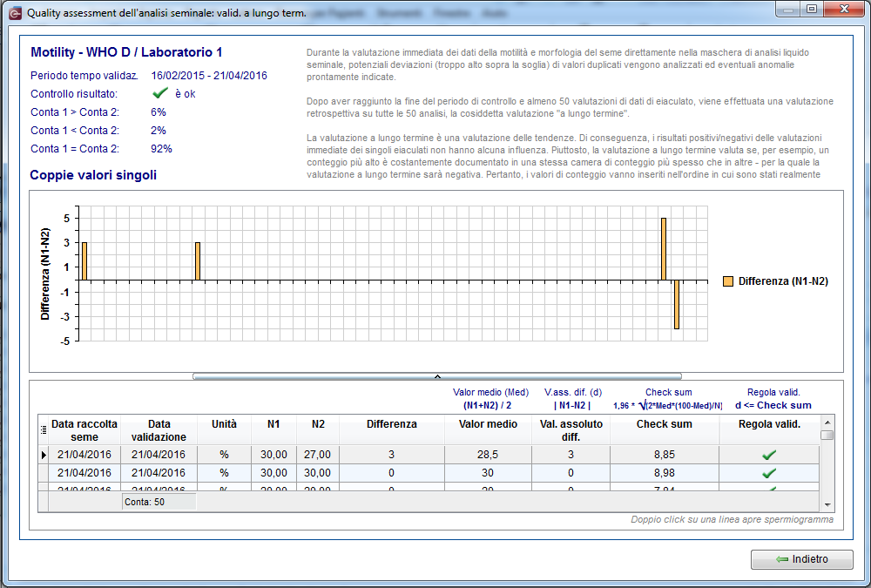
Task: Click the Differenza (N1-N2) legend swatch
Action: pyautogui.click(x=727, y=281)
